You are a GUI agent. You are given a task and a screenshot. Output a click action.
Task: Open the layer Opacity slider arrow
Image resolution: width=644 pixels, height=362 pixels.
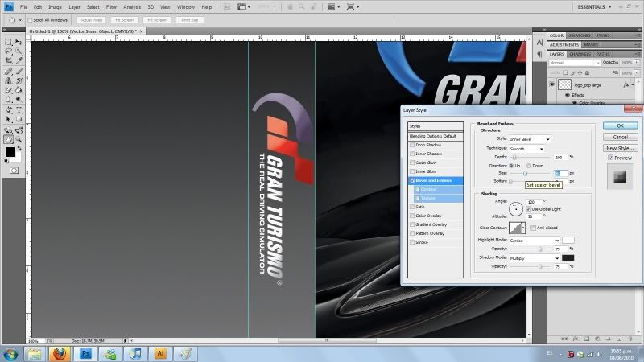click(x=637, y=63)
